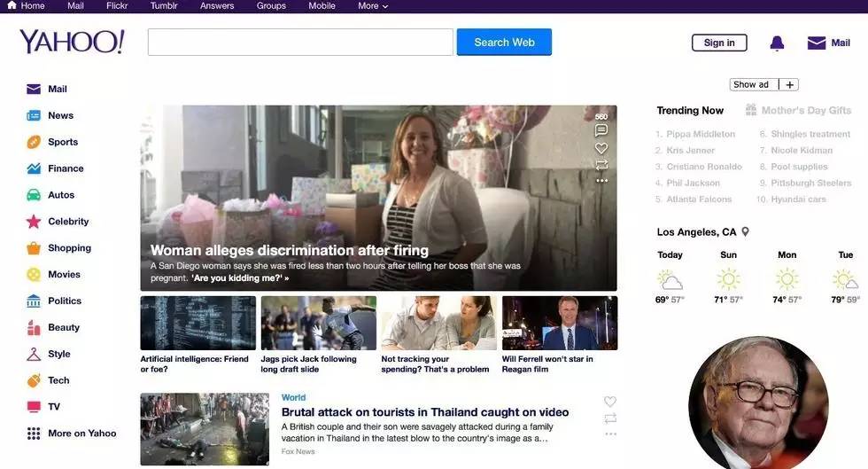Click the Mother's Day Gifts gift icon
This screenshot has width=868, height=469.
coord(751,110)
